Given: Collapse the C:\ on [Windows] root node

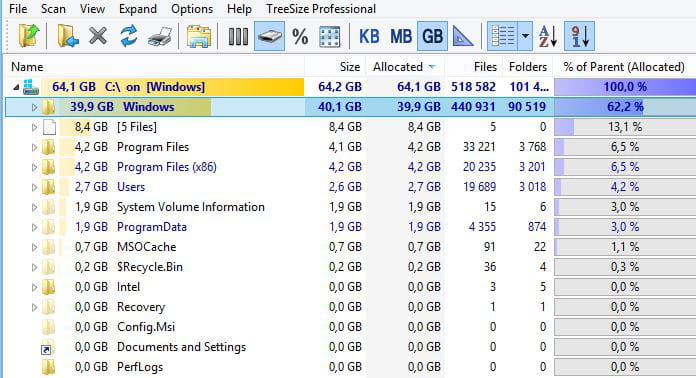Looking at the screenshot, I should coord(16,87).
